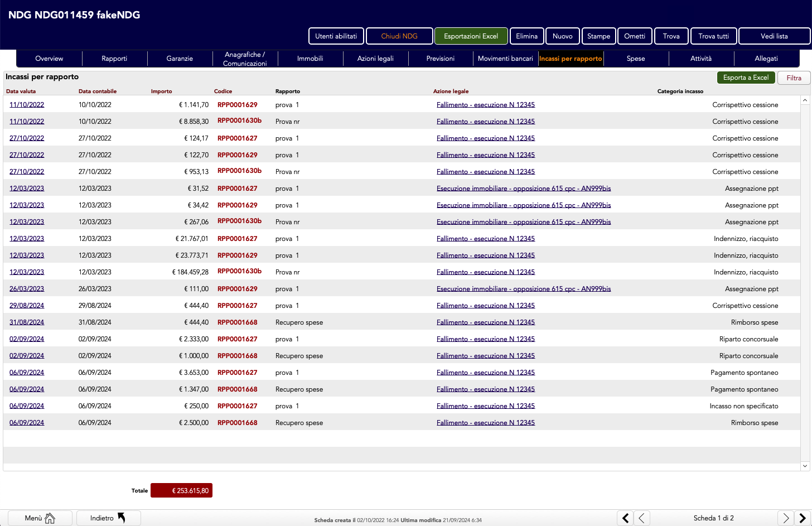Click the home icon on Menù button
The height and width of the screenshot is (526, 812).
tap(50, 518)
